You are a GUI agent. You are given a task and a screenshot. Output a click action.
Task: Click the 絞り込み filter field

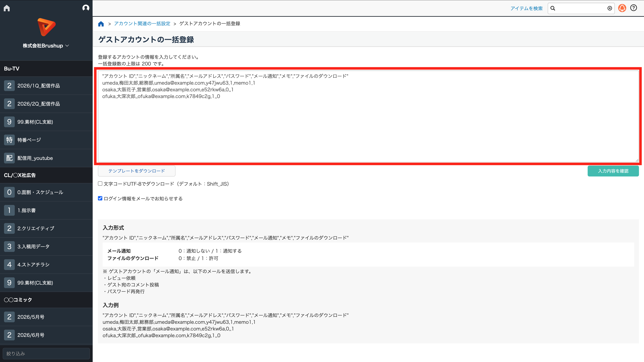point(46,353)
